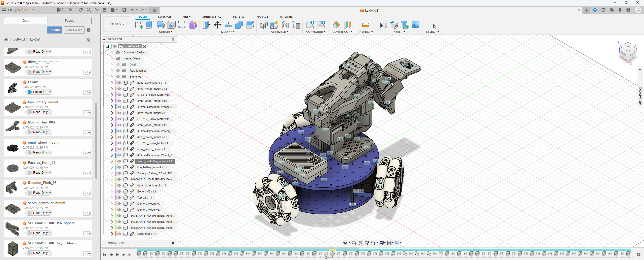Select the Move/Copy tool
Viewport: 644px width, 260px height.
coord(217,25)
